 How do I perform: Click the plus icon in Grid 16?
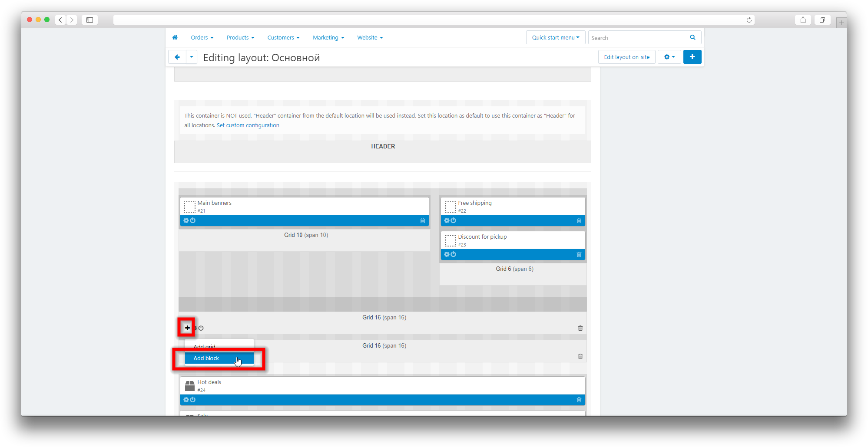tap(187, 328)
